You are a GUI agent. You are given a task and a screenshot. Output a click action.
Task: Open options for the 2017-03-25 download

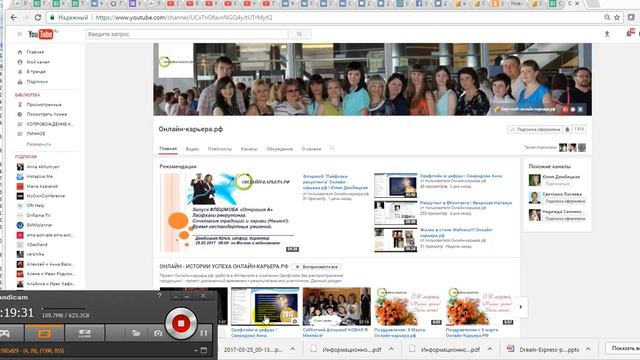(293, 349)
